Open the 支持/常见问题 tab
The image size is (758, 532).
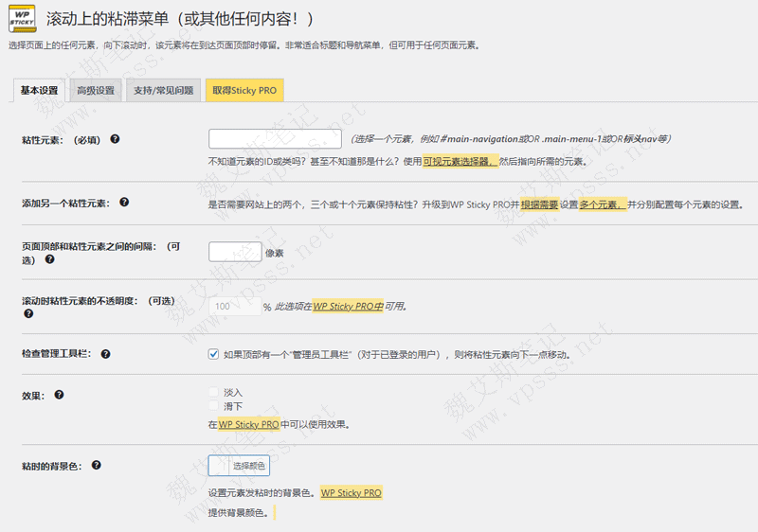tap(163, 90)
